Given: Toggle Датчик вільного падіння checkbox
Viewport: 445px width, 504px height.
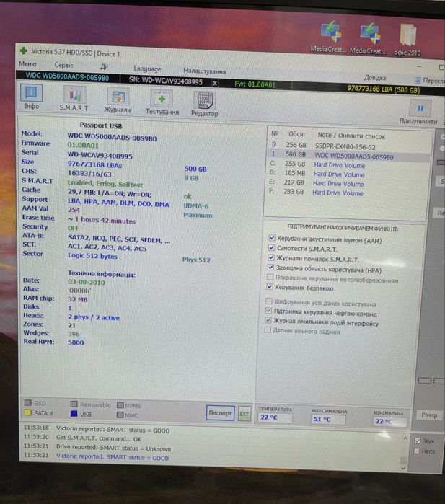Looking at the screenshot, I should click(268, 330).
